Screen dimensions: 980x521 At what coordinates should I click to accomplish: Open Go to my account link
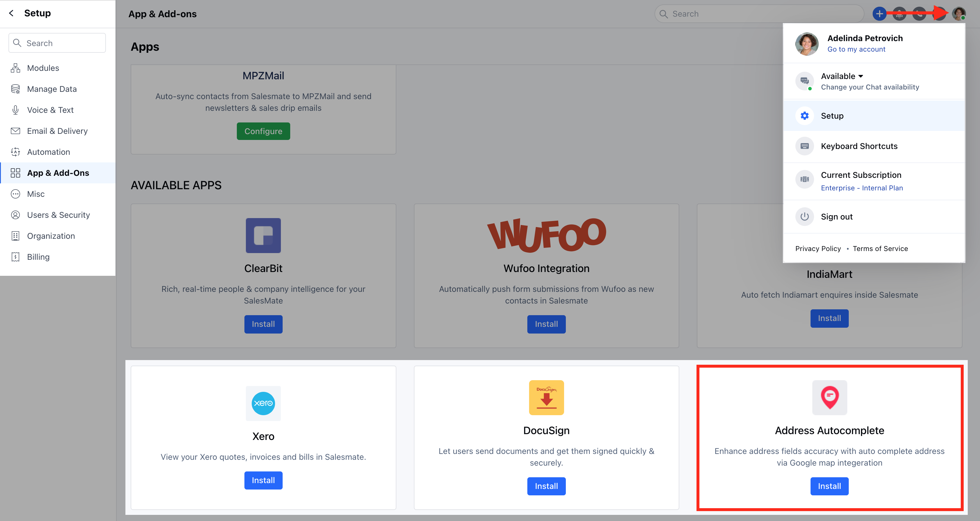pos(856,49)
